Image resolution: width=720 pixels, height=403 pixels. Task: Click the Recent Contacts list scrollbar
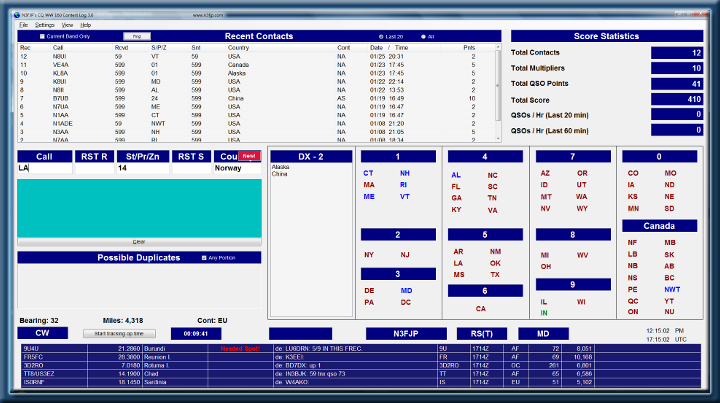pyautogui.click(x=499, y=90)
